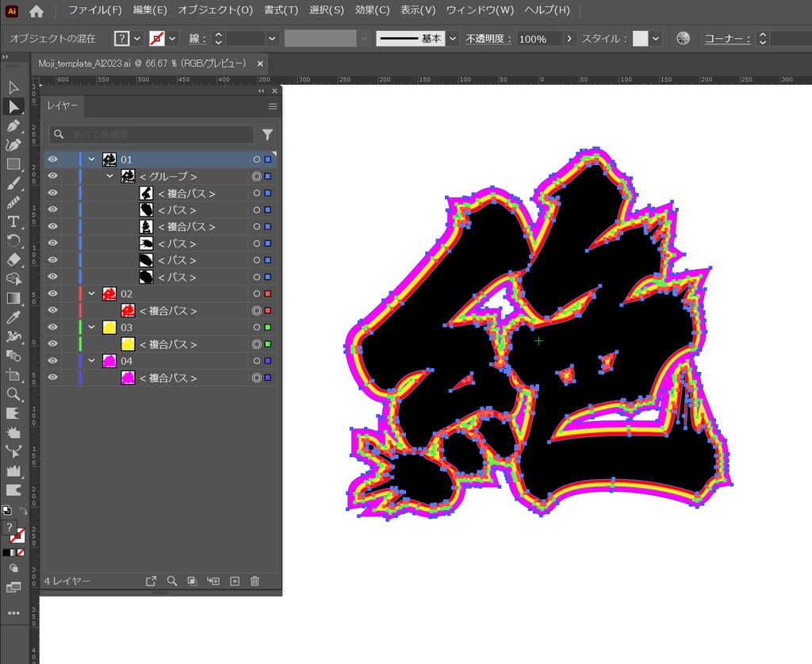
Task: Open the ウィンドウ(W) menu
Action: [480, 10]
